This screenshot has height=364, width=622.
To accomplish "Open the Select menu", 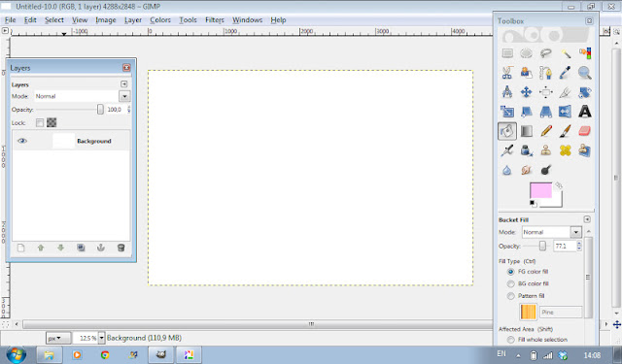I will [54, 19].
